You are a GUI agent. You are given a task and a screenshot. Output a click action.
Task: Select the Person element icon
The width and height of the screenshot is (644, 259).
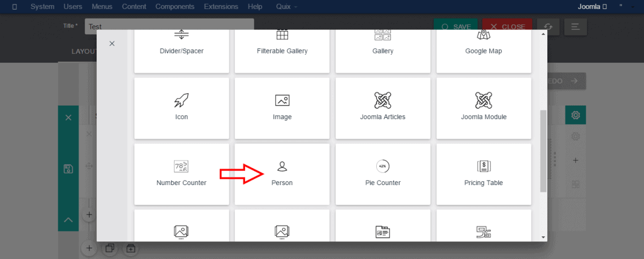282,166
